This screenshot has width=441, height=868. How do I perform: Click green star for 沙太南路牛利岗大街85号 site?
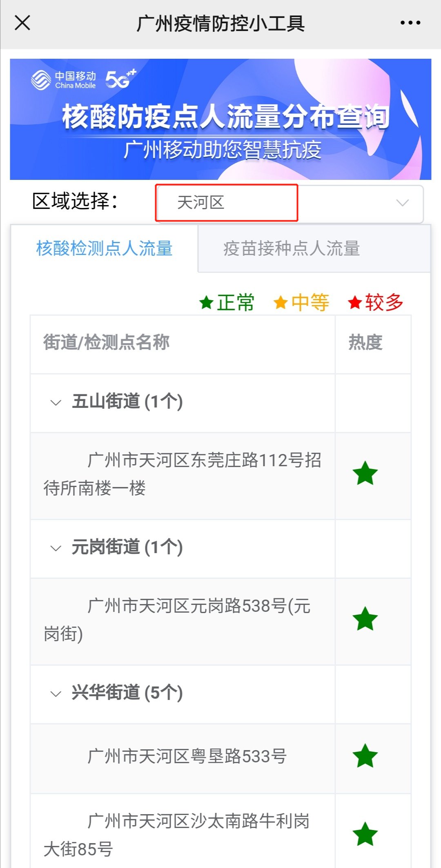[365, 835]
